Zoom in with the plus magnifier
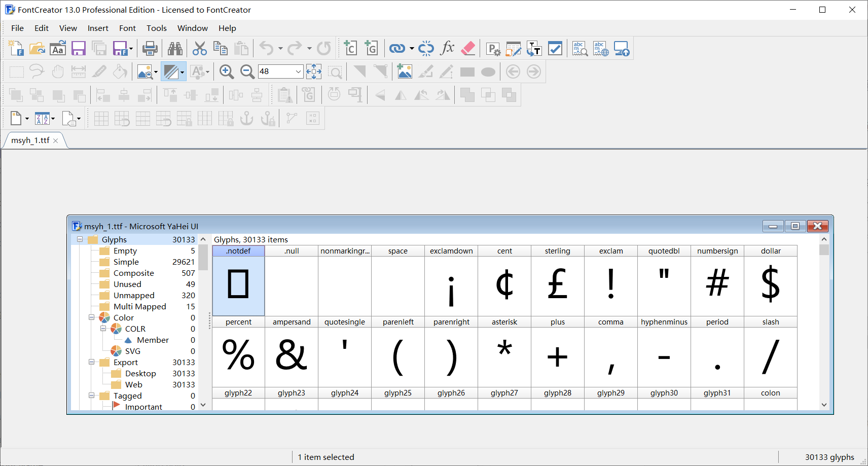The image size is (868, 466). [227, 71]
